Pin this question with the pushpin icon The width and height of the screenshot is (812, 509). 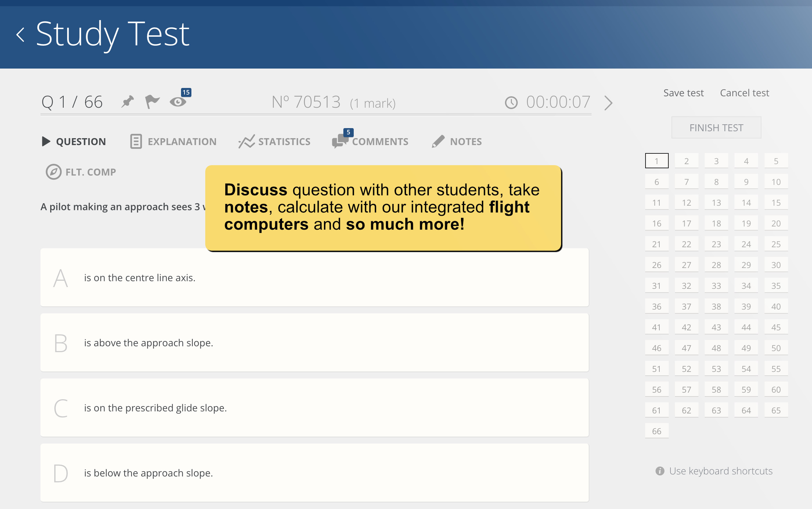[x=128, y=102]
